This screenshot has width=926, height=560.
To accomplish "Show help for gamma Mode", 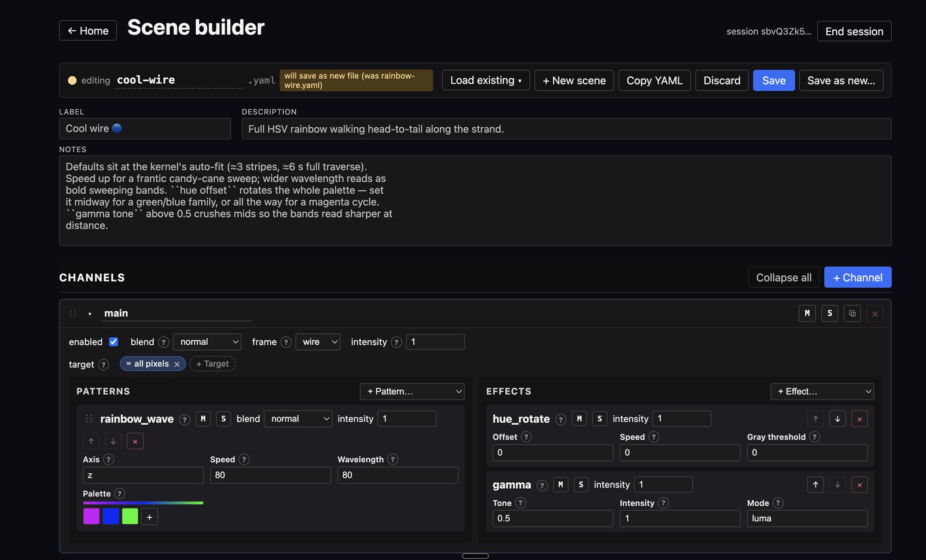I will (778, 503).
